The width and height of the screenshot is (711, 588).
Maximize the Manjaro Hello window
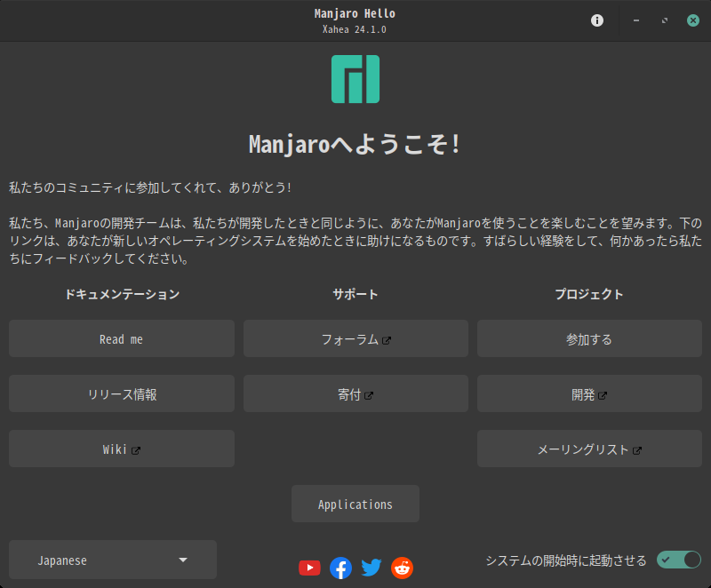click(664, 20)
